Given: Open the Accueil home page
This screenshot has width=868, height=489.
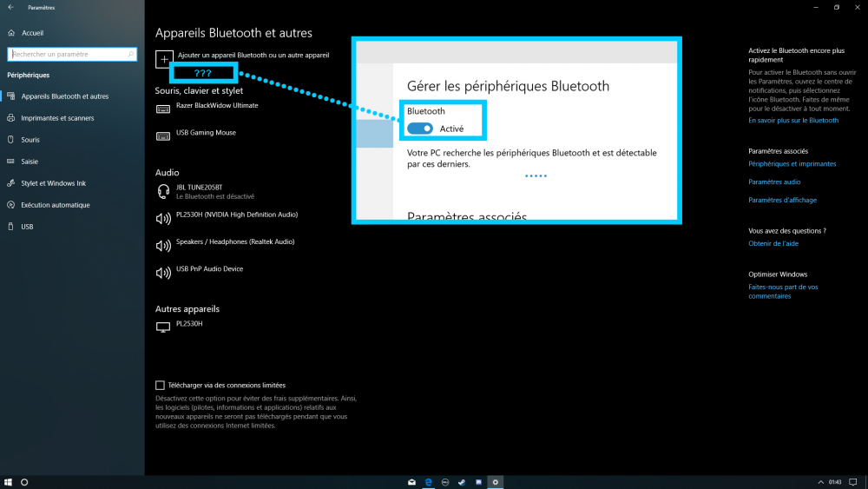Looking at the screenshot, I should pos(32,33).
